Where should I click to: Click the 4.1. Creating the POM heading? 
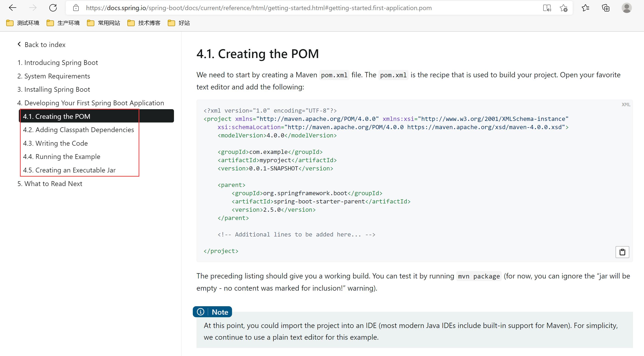pos(258,54)
